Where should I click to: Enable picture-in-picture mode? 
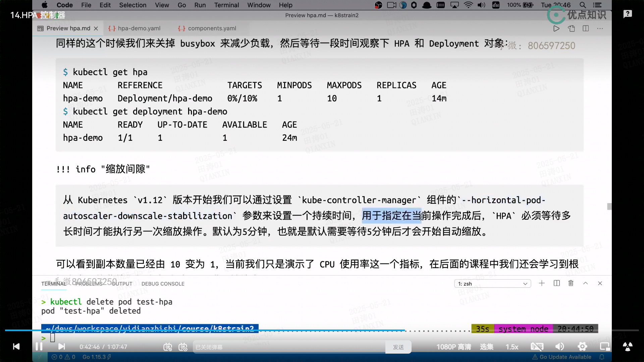[x=605, y=347]
